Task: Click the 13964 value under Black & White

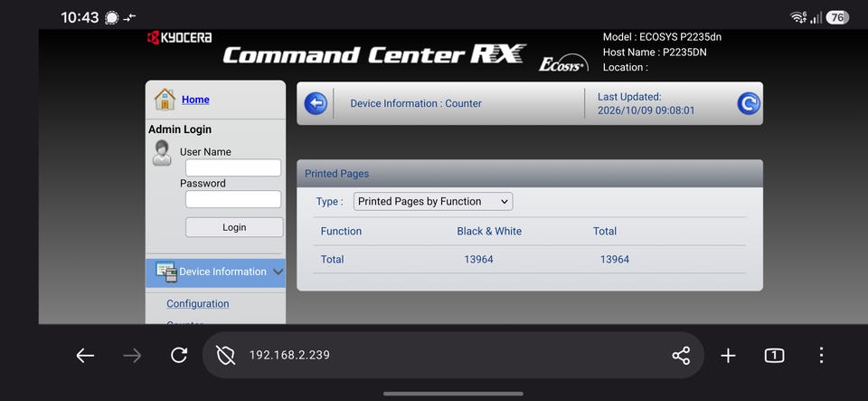Action: click(478, 259)
